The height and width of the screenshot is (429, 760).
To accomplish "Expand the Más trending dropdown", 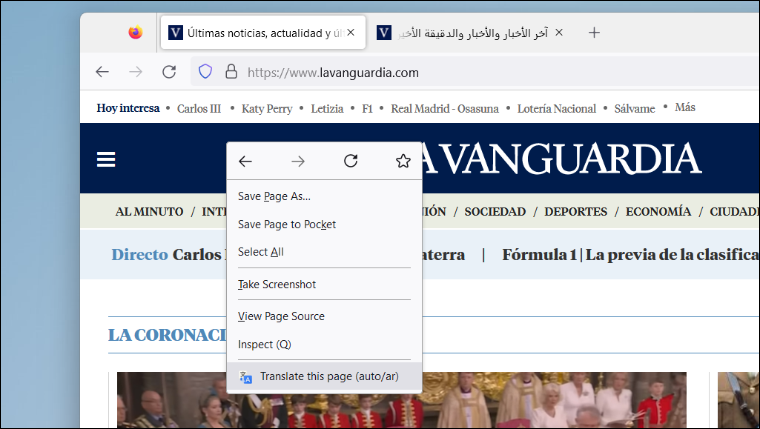I will [x=685, y=107].
